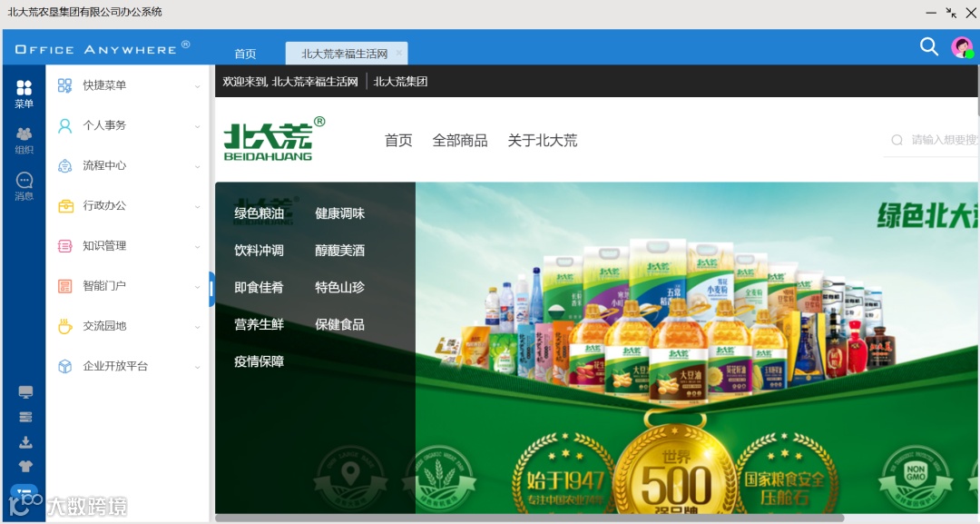Screen dimensions: 980x524
Task: Expand the 交流园地 chevron
Action: (198, 326)
